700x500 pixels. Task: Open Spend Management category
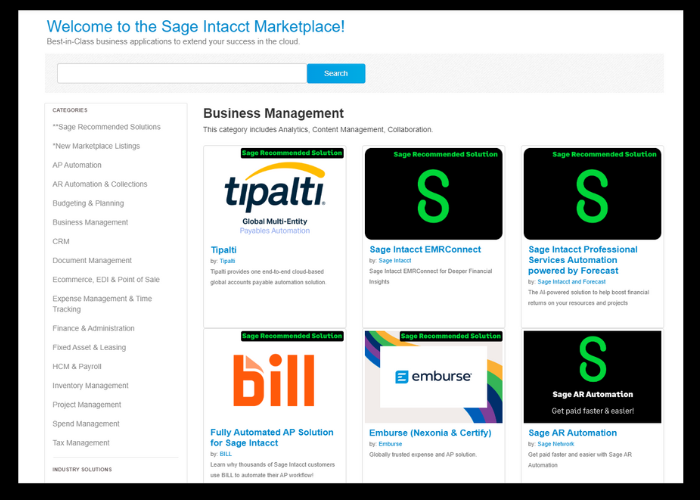[86, 424]
